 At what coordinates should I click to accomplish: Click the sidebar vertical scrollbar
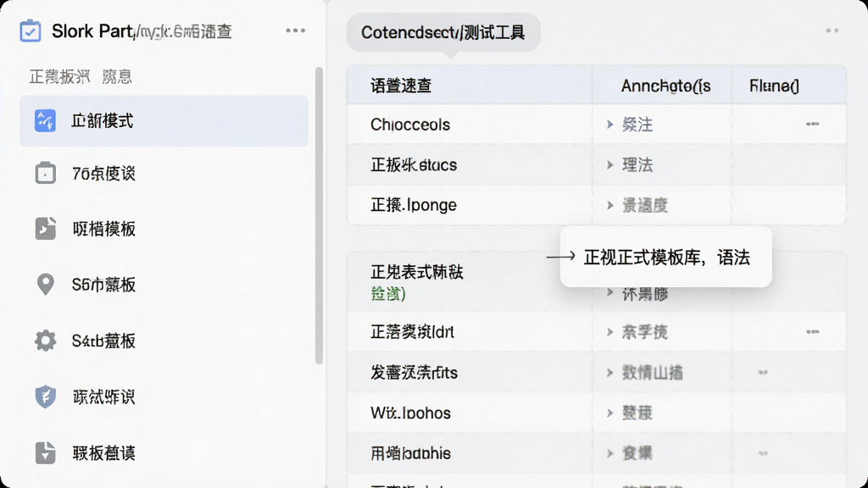319,216
